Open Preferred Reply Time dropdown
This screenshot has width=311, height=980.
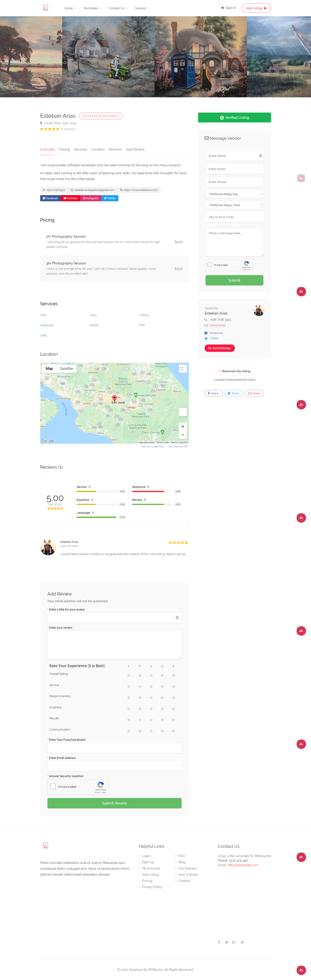tap(234, 205)
